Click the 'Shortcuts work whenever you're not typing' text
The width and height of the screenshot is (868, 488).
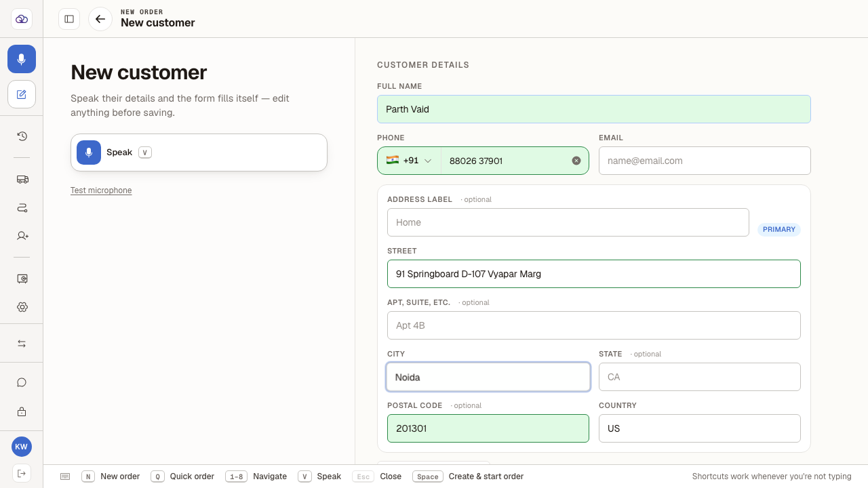click(x=772, y=476)
